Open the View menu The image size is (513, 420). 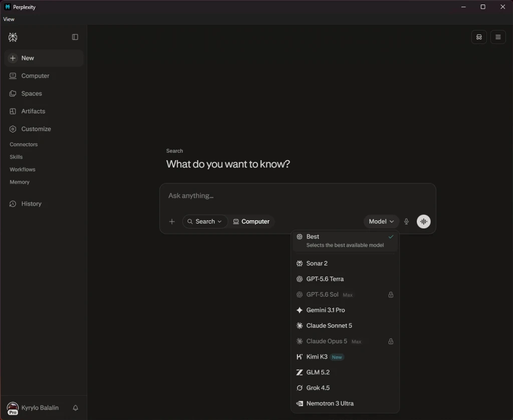click(x=9, y=20)
